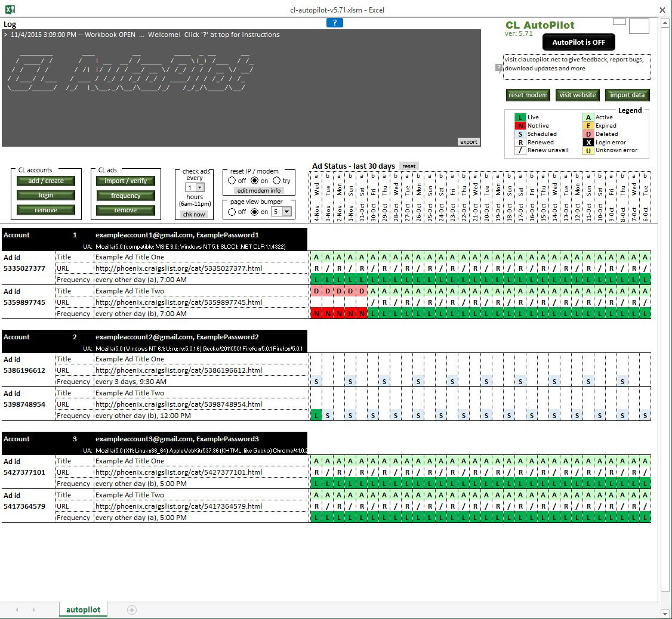Click the green L cell for ad 5398748954
672x619 pixels.
click(x=316, y=415)
